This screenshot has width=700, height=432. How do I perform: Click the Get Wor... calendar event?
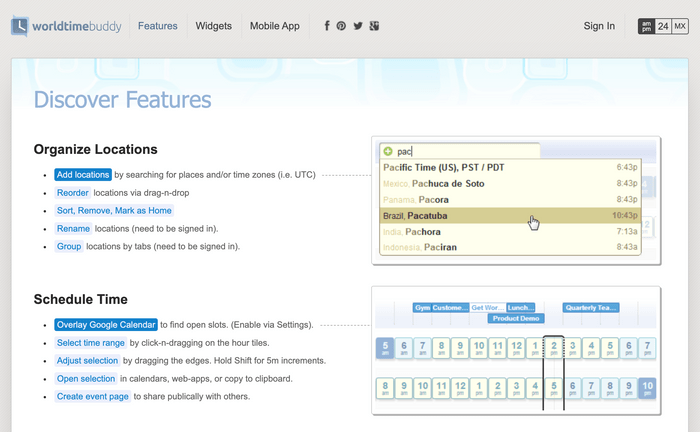pyautogui.click(x=488, y=307)
